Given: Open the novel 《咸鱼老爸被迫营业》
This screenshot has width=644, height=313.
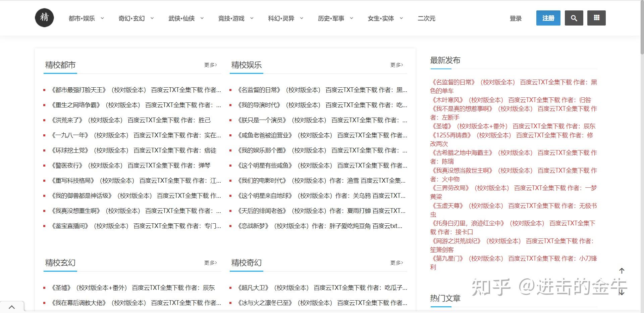Looking at the screenshot, I should [322, 135].
